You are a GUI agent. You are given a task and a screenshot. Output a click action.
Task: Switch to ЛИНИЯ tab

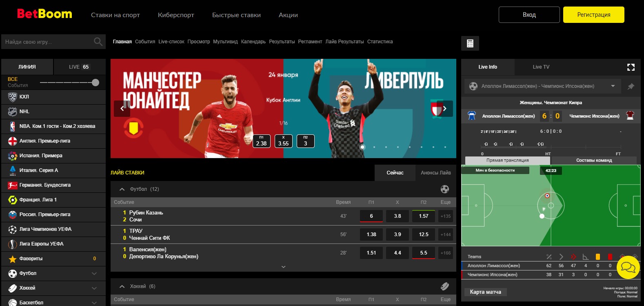(x=27, y=67)
